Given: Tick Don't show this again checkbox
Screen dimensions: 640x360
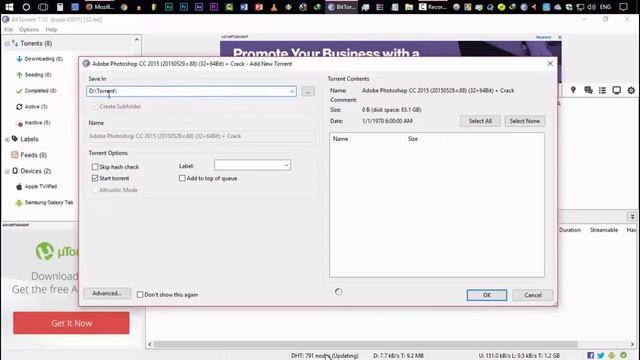Looking at the screenshot, I should 140,294.
